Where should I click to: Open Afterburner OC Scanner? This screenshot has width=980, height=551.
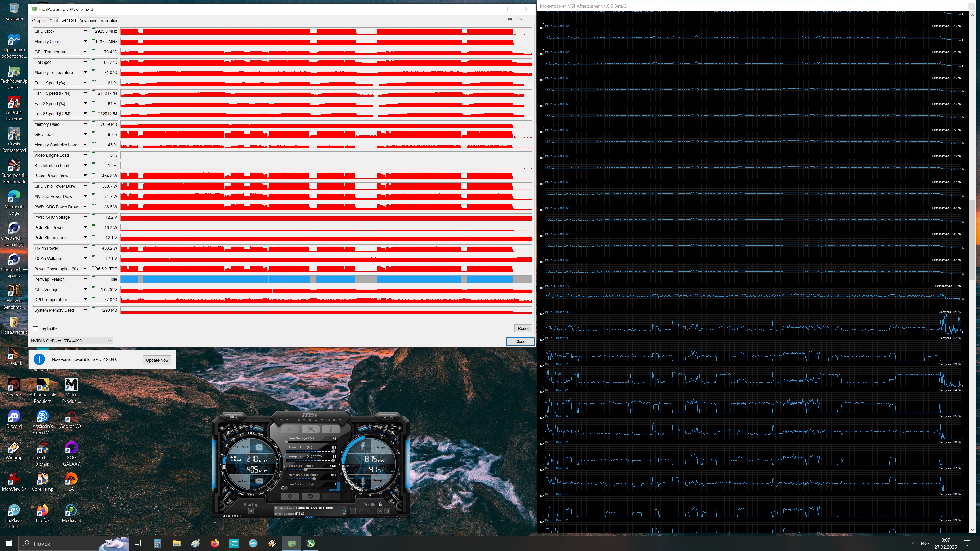pos(234,417)
